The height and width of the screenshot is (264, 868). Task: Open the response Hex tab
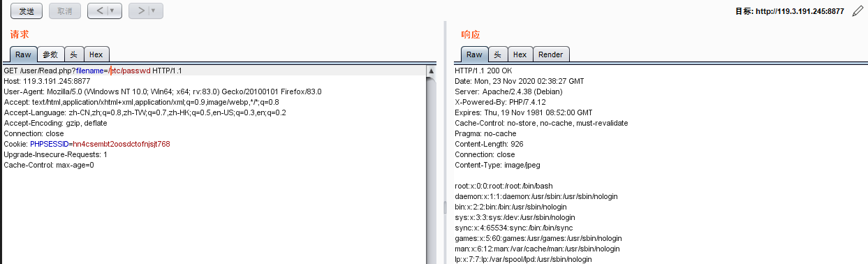point(520,54)
